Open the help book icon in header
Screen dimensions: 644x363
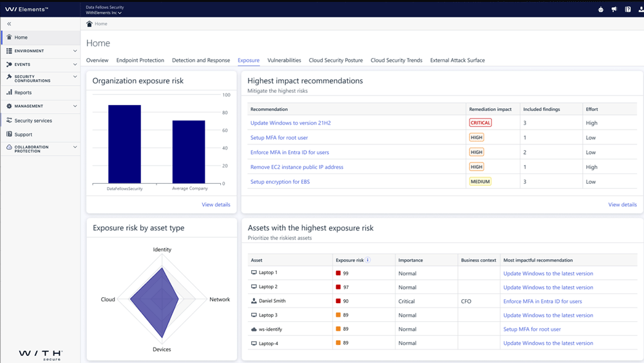(628, 9)
